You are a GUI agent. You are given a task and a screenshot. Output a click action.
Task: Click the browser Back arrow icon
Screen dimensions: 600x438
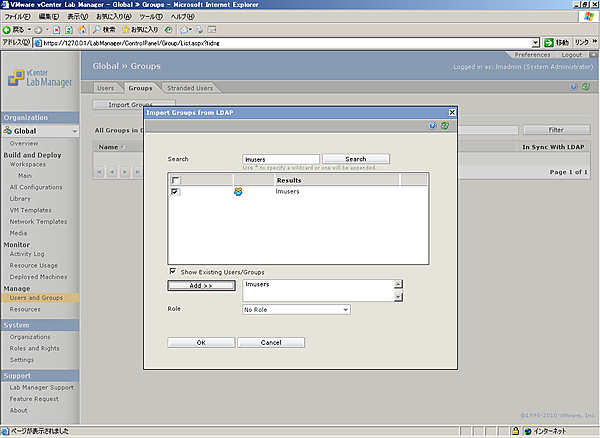[x=8, y=30]
